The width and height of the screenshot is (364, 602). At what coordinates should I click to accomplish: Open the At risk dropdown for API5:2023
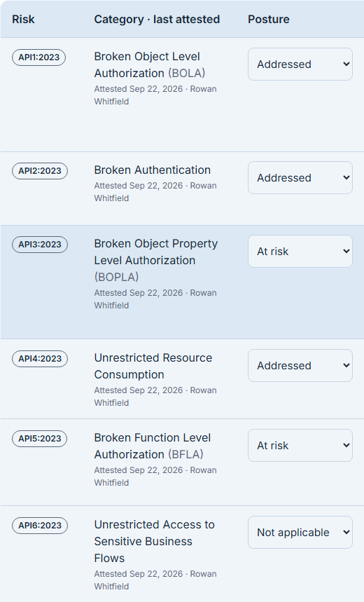pos(300,445)
